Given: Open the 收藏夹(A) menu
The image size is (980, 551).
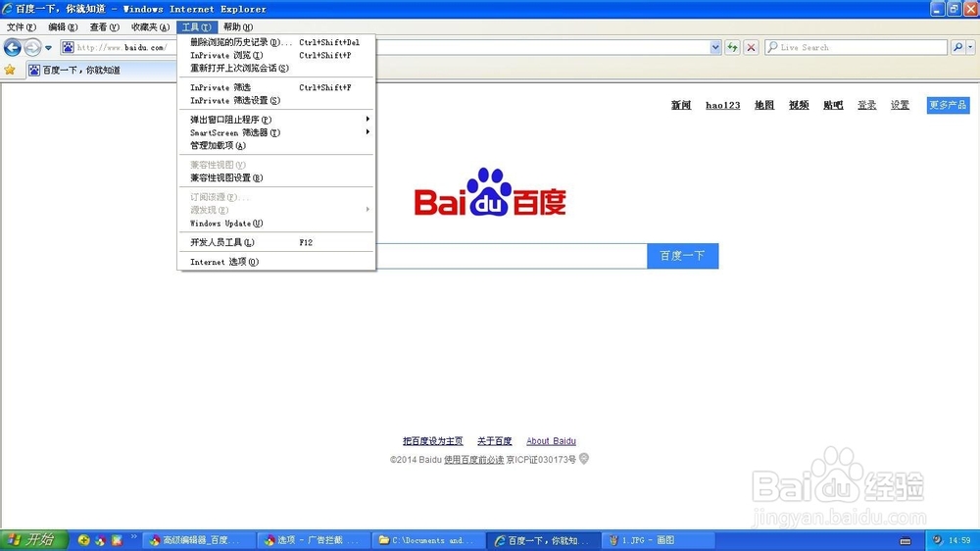Looking at the screenshot, I should 150,26.
